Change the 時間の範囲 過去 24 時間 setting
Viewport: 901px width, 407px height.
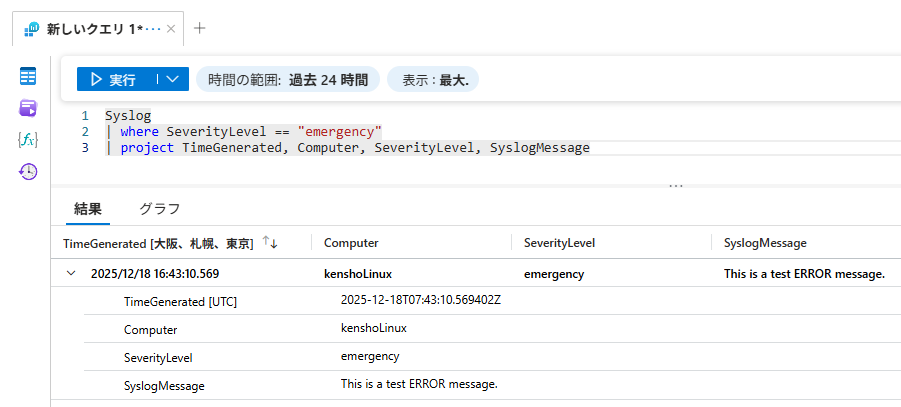(288, 79)
